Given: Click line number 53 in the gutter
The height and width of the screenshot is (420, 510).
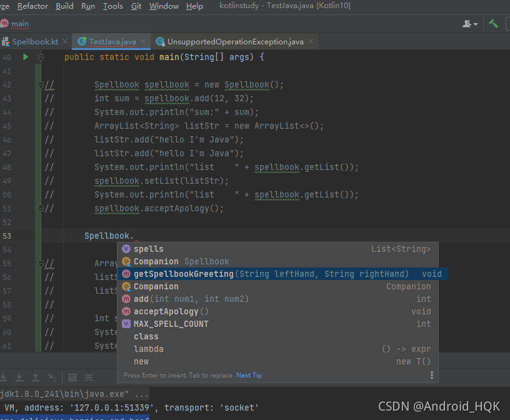Looking at the screenshot, I should [x=7, y=236].
